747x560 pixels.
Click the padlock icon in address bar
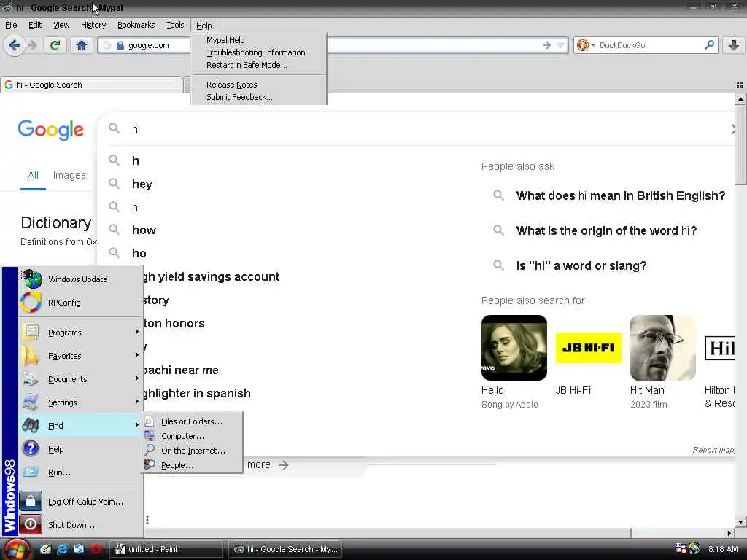tap(120, 45)
